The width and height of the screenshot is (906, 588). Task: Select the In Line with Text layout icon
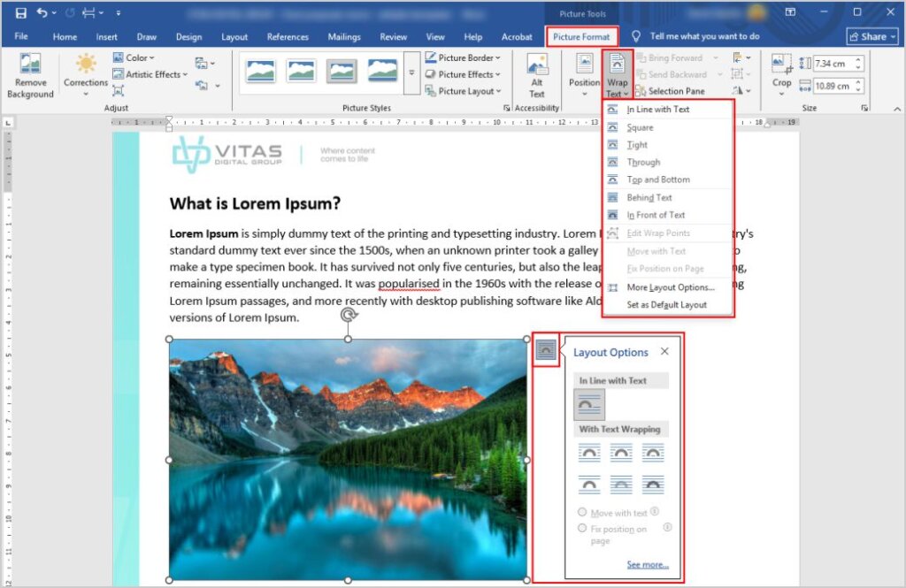click(589, 404)
